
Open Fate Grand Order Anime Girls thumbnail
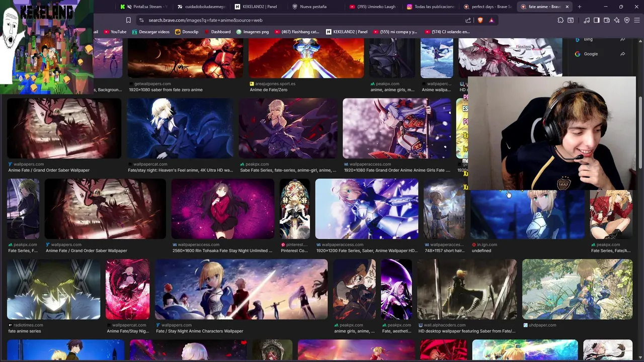point(397,128)
